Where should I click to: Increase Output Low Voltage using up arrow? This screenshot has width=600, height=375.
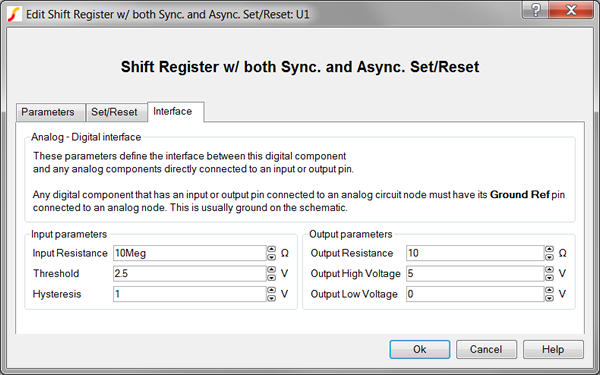(549, 290)
